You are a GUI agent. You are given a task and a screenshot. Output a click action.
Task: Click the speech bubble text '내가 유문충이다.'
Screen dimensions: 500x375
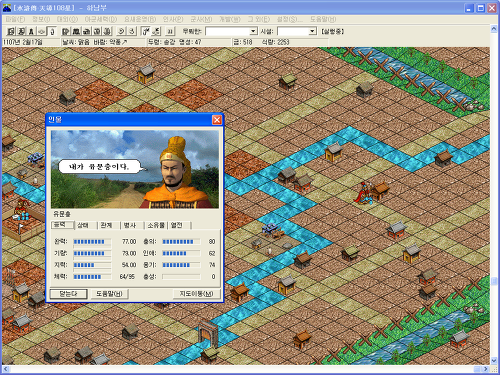(x=99, y=166)
